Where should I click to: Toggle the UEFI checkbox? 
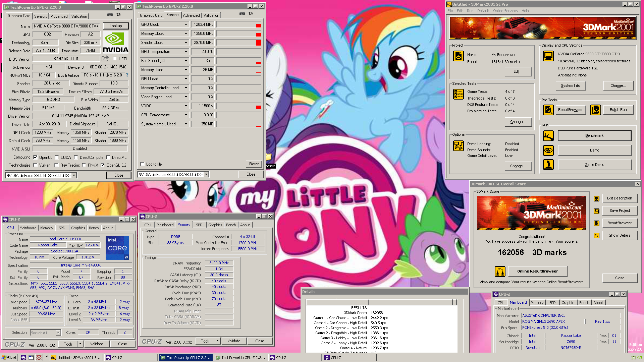[115, 59]
